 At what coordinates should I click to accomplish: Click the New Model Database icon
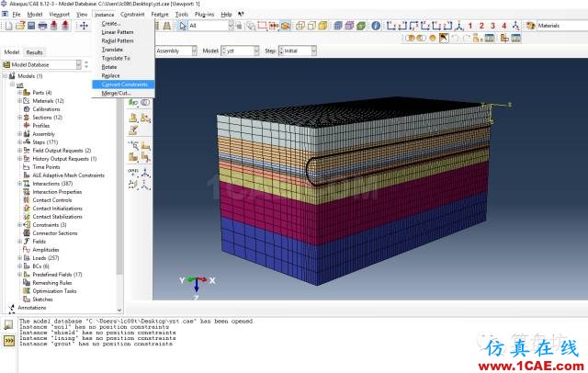[8, 26]
